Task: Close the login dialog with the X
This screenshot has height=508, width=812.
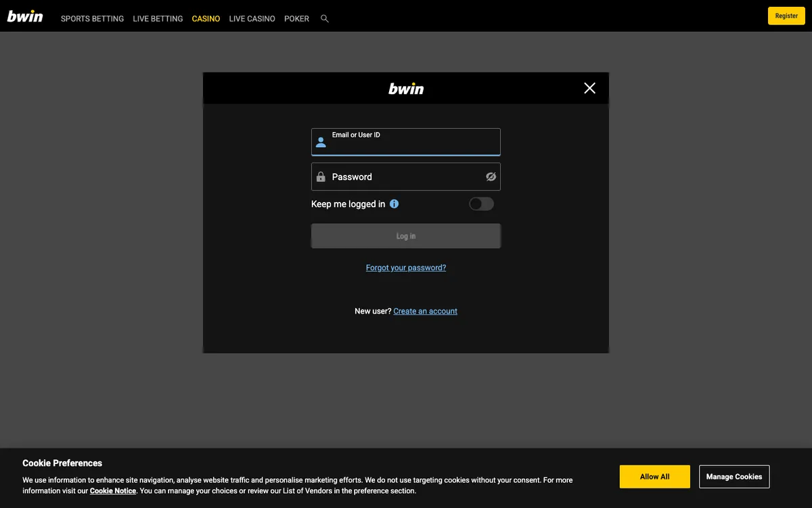Action: tap(589, 88)
